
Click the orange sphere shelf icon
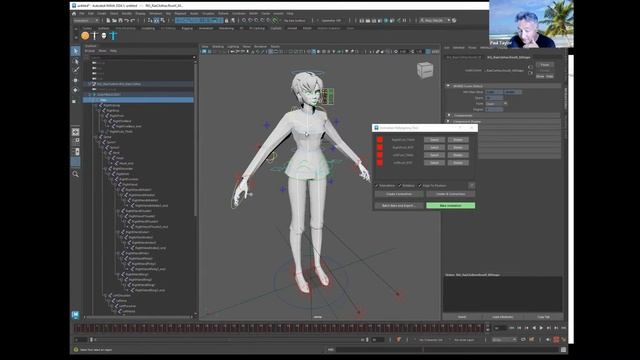(85, 36)
